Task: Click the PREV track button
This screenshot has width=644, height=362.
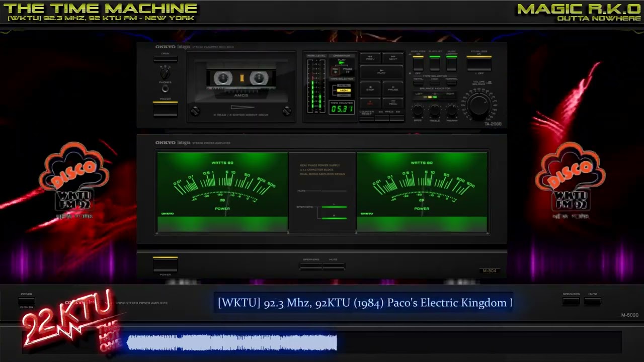Action: click(370, 58)
